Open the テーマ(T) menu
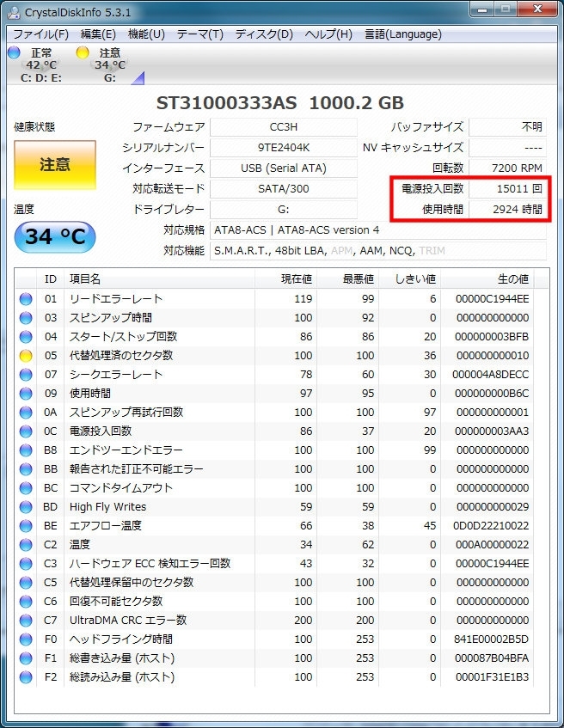Image resolution: width=564 pixels, height=728 pixels. point(199,34)
